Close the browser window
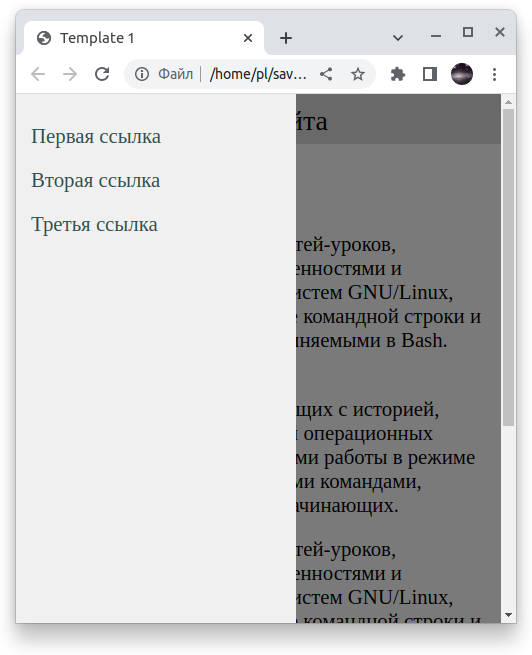 tap(500, 32)
